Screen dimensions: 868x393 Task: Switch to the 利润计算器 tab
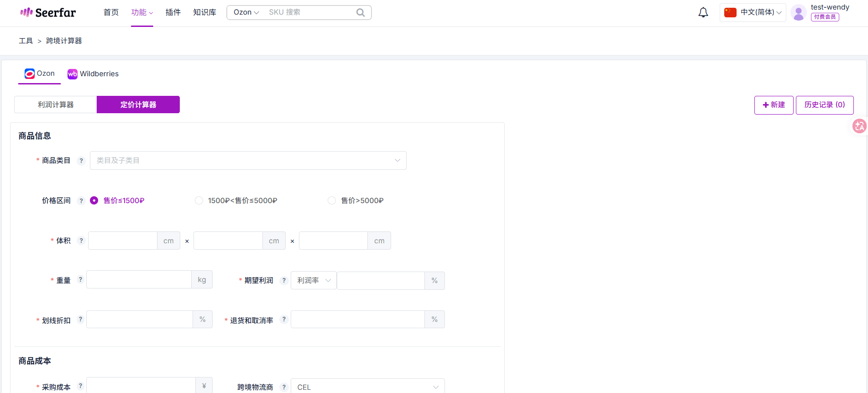(x=56, y=105)
